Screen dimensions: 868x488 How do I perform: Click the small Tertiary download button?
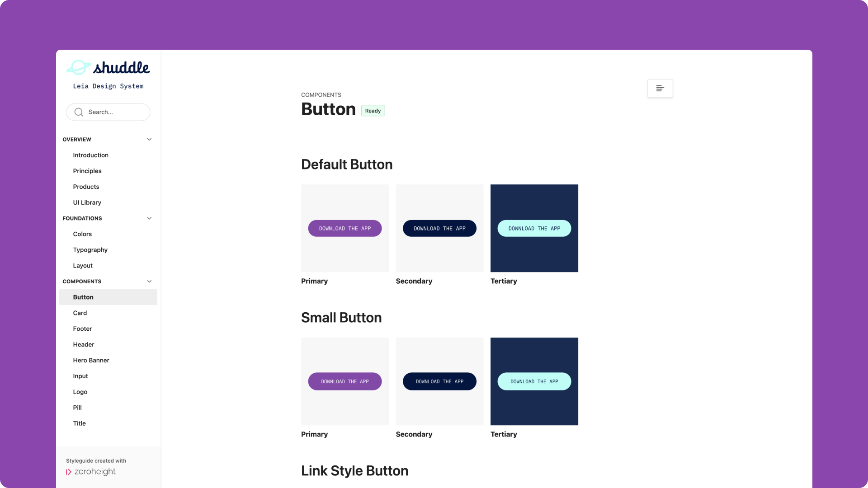pyautogui.click(x=534, y=381)
